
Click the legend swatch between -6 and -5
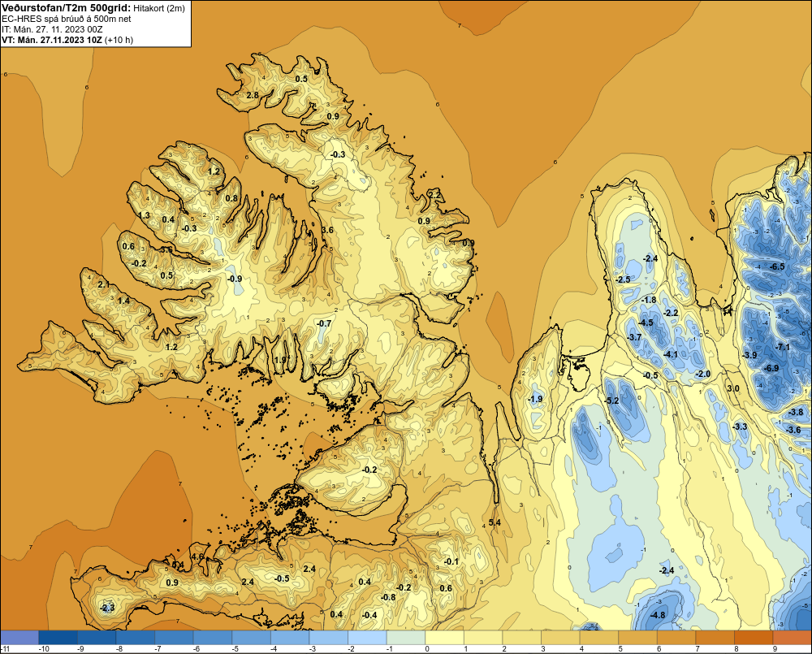point(213,638)
